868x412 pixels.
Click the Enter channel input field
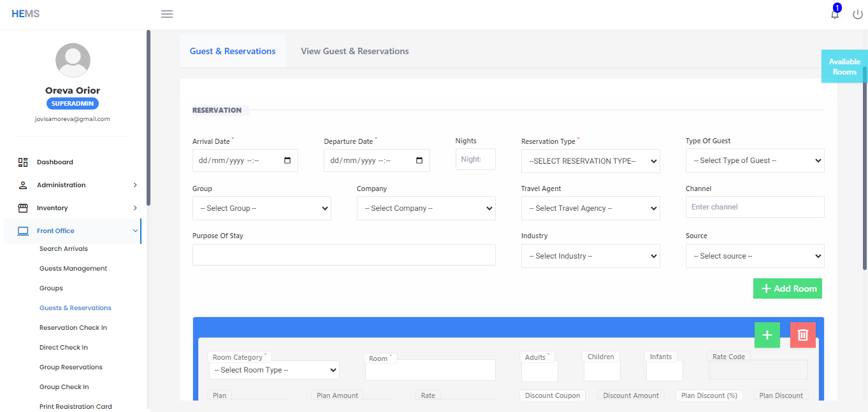coord(755,207)
